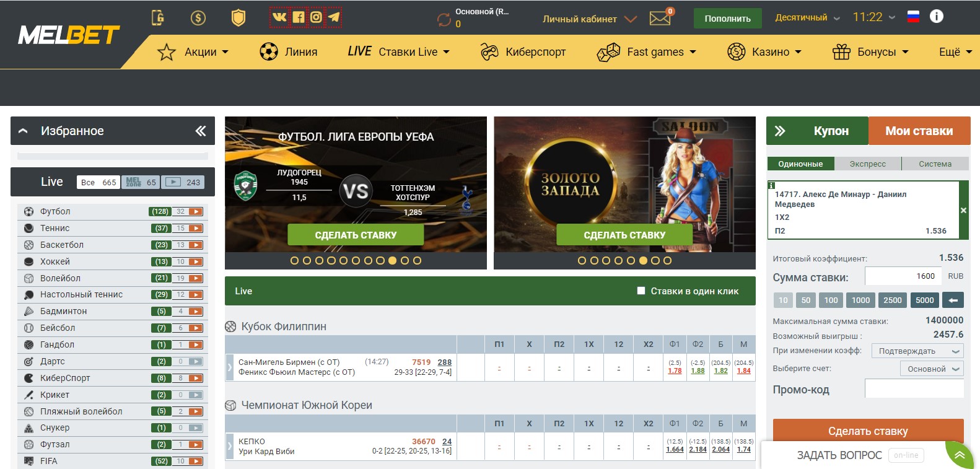Filter live MelZone events (65)
Viewport: 980px width, 469px height.
click(x=141, y=182)
